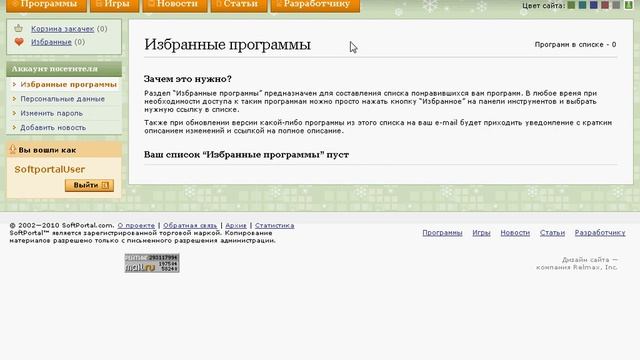640x360 pixels.
Task: Select the gray site color swatch
Action: (616, 5)
